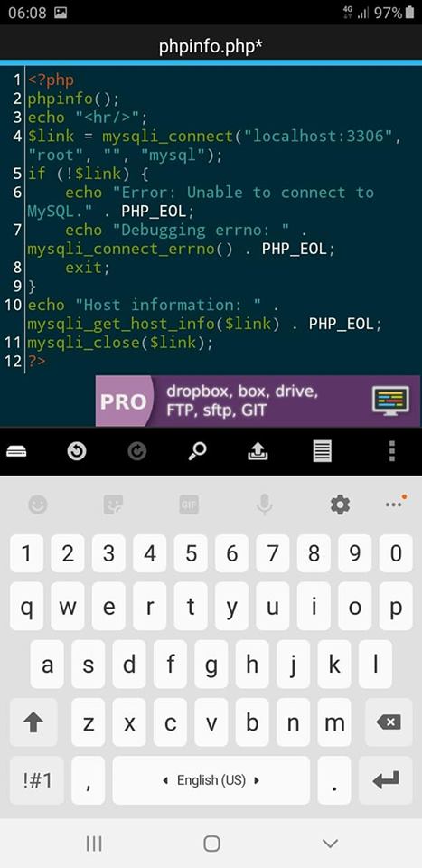
Task: Toggle Shift key on the keyboard
Action: [33, 722]
